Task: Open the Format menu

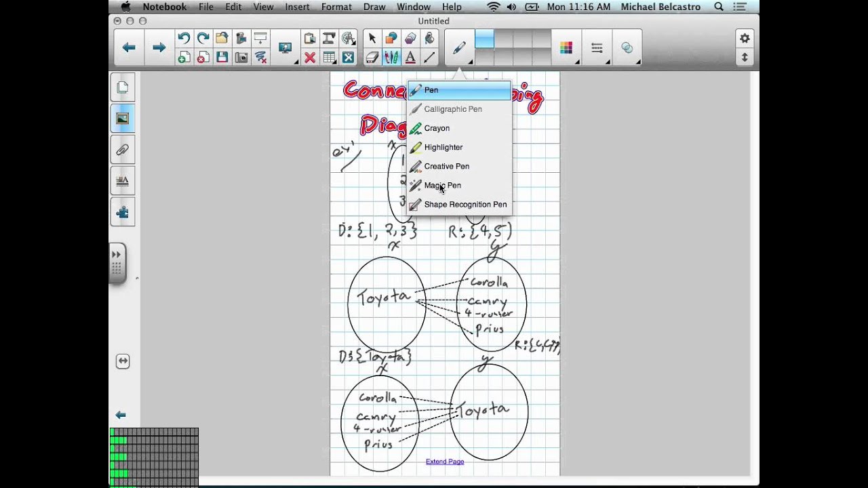Action: [336, 7]
